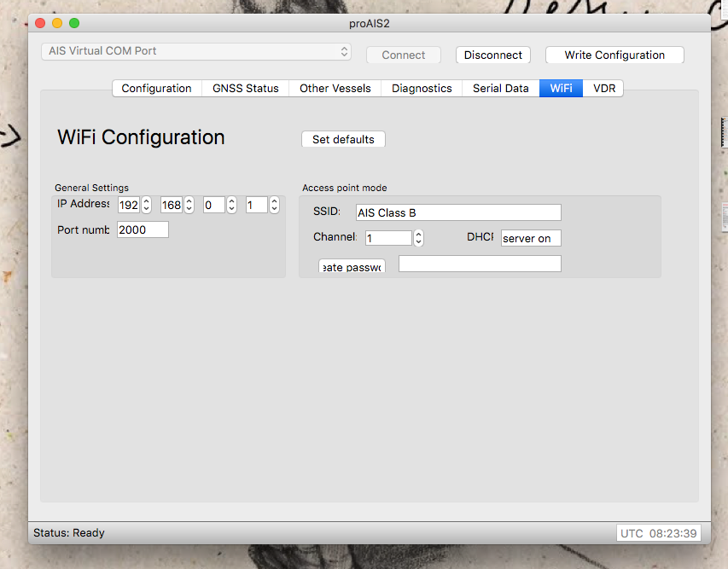Click the Access point mode label
The height and width of the screenshot is (569, 728).
345,188
